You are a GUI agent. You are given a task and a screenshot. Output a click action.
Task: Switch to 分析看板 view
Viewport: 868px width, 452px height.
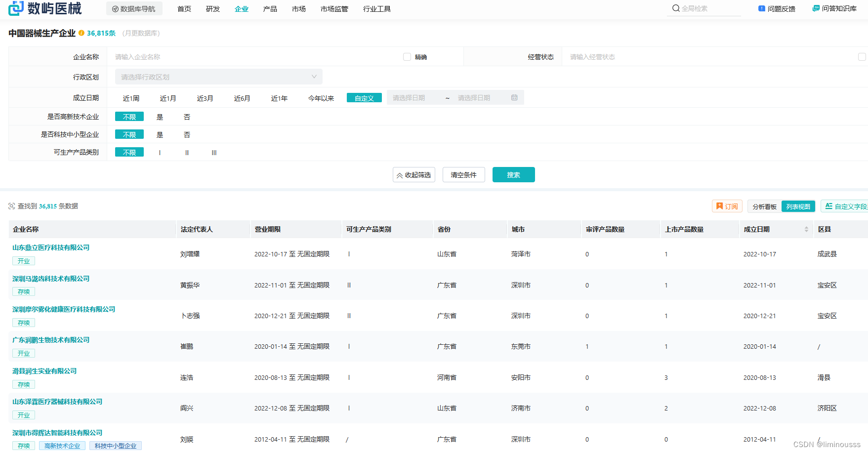coord(765,206)
